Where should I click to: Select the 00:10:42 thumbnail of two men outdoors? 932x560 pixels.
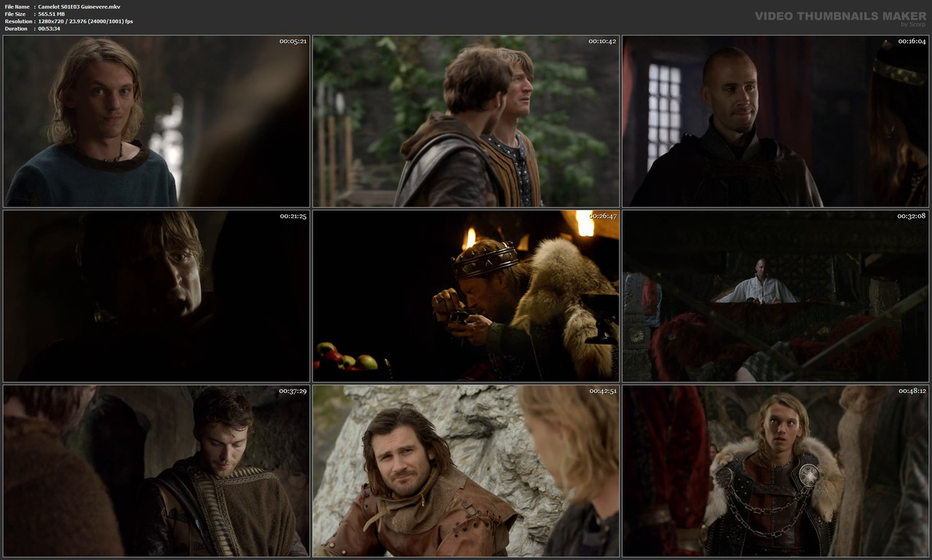coord(465,121)
